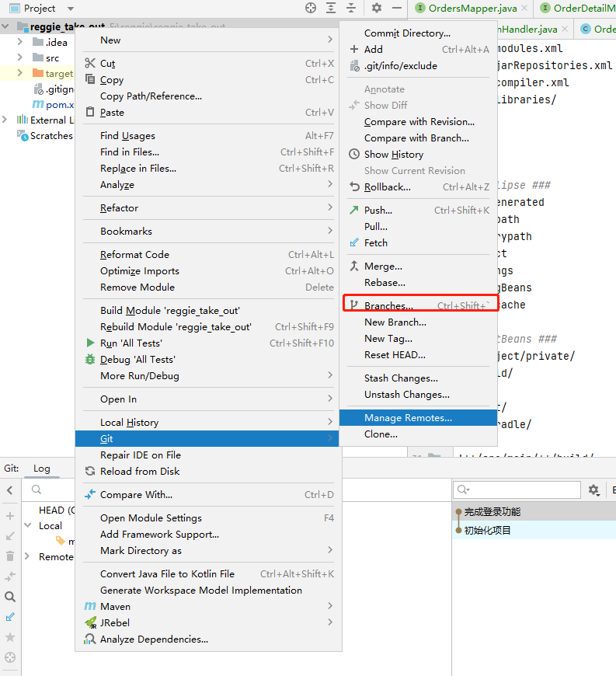Open the JRebel submenu
The width and height of the screenshot is (616, 676).
tap(209, 623)
